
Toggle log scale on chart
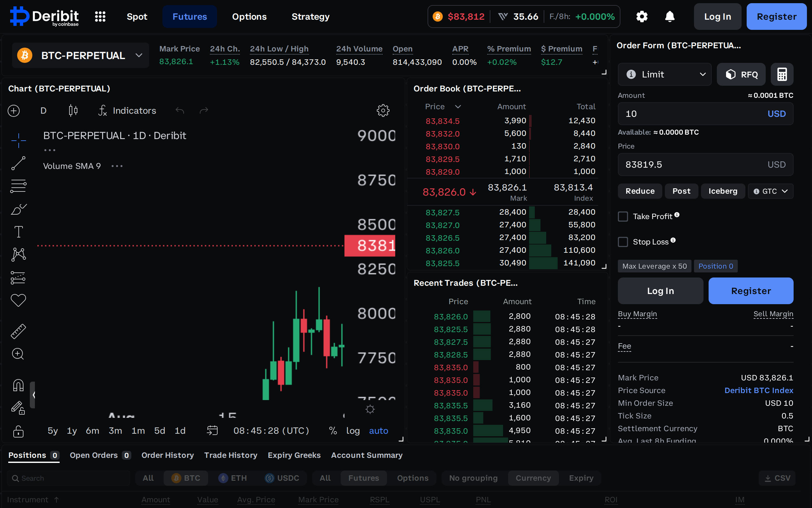coord(353,431)
